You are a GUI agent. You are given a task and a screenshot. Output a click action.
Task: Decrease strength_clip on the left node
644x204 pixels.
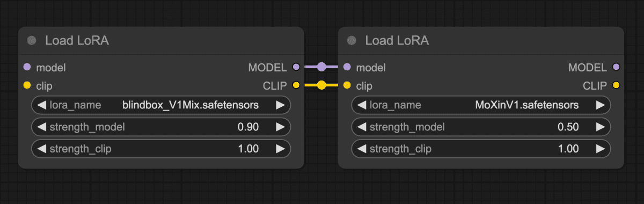click(x=41, y=149)
